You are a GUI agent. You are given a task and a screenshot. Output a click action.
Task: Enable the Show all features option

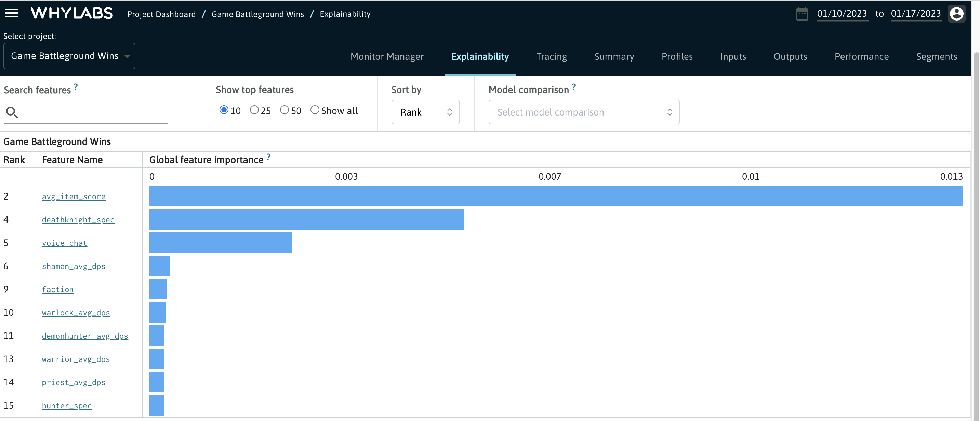315,110
